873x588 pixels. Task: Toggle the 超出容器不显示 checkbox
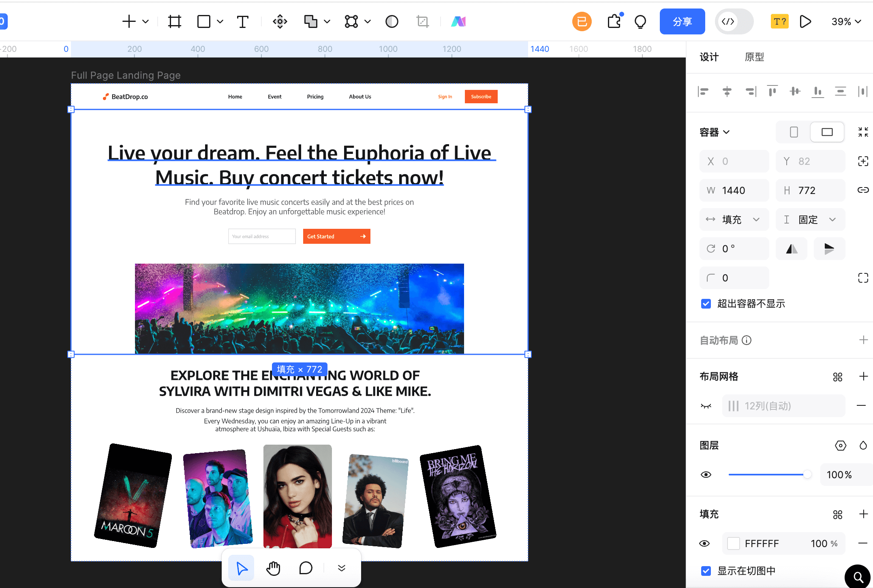tap(706, 304)
